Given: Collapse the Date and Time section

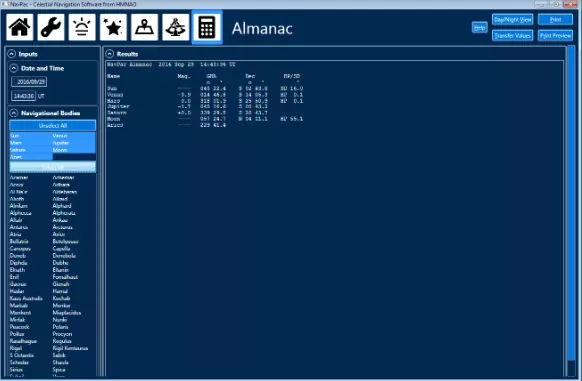Looking at the screenshot, I should click(14, 68).
